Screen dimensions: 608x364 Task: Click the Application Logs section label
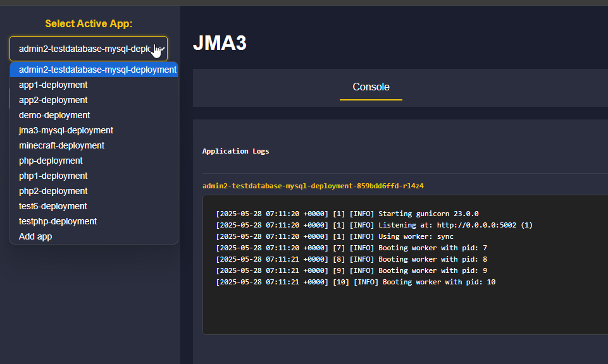coord(235,151)
